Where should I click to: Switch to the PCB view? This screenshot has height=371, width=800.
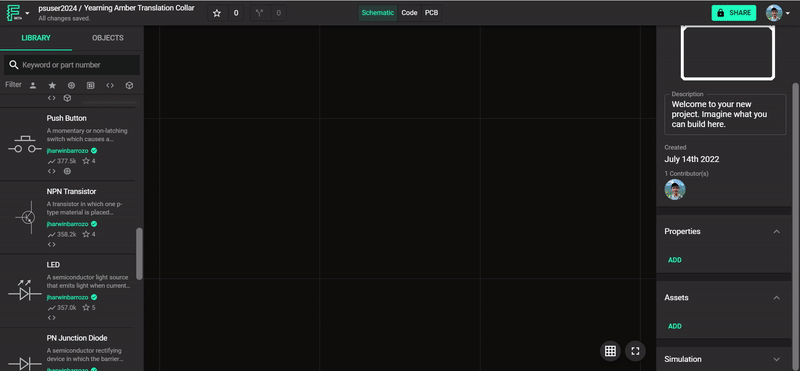pos(432,13)
